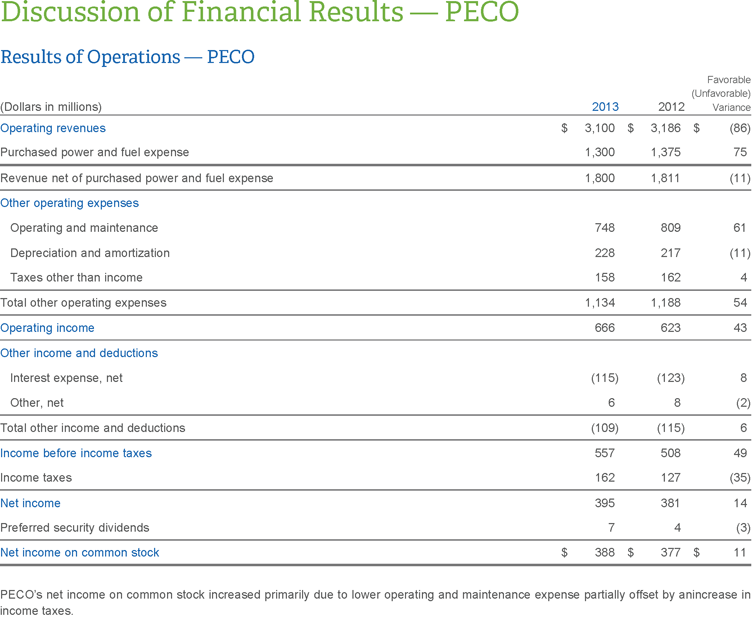Click the 2013 column header
The width and height of the screenshot is (752, 626).
point(605,107)
